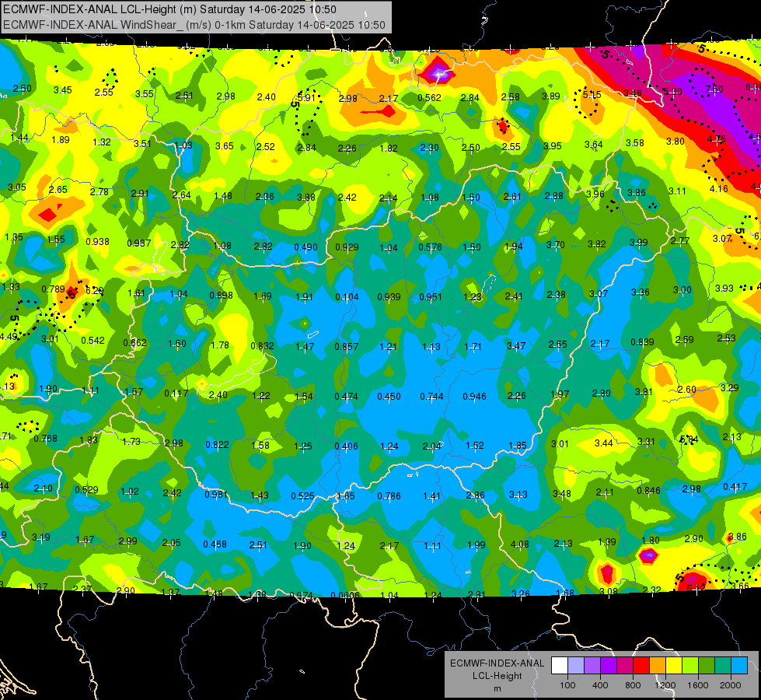Click the legend tick value 1600
The image size is (761, 700).
tap(697, 685)
